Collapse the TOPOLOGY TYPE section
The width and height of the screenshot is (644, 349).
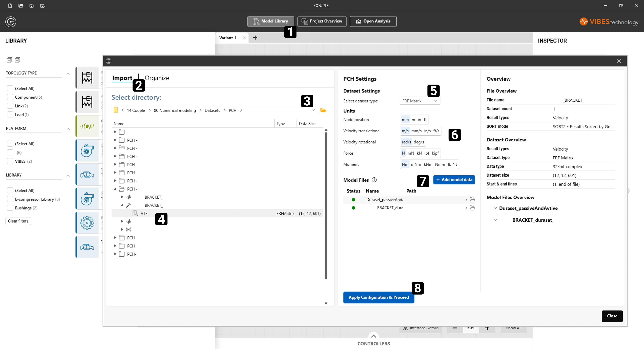pos(68,74)
